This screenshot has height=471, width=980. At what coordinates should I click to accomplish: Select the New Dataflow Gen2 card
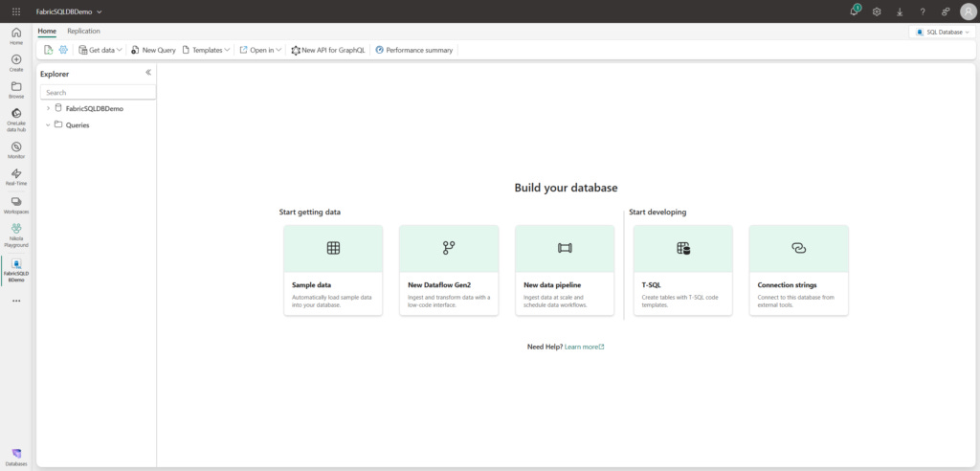(449, 270)
